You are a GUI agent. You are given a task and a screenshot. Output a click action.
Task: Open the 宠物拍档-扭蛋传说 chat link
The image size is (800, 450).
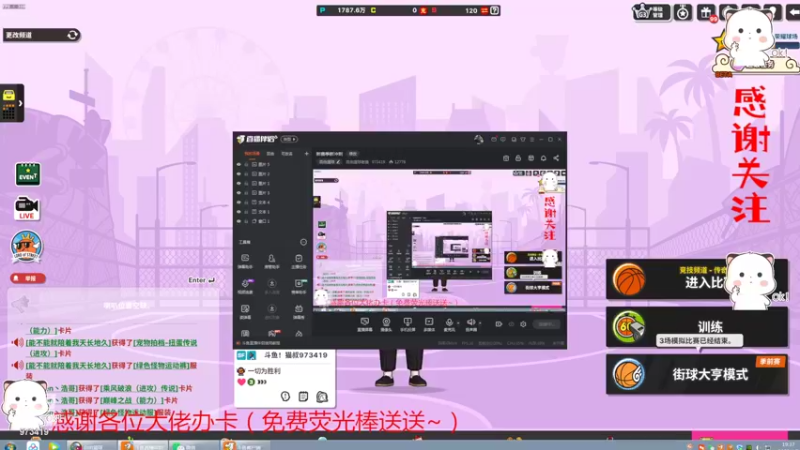165,343
